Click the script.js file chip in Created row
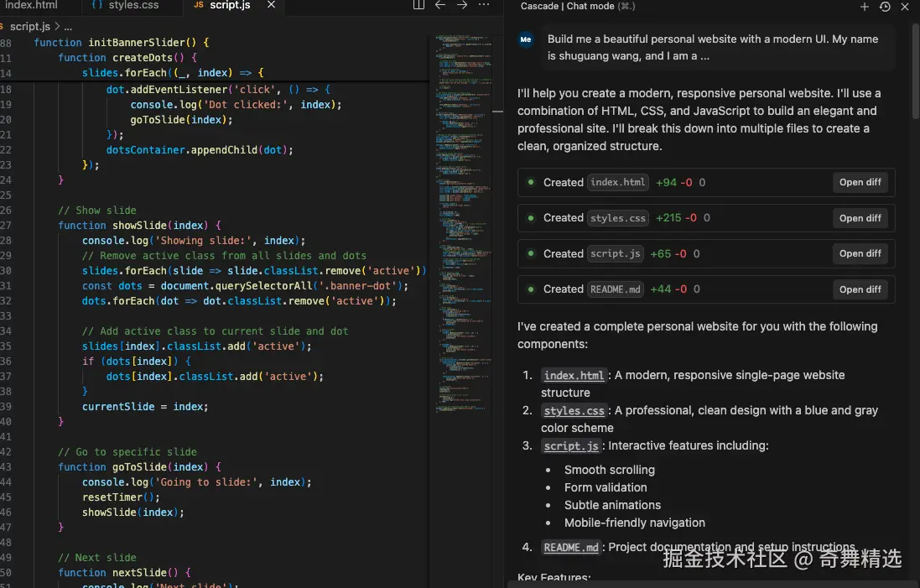Image resolution: width=920 pixels, height=588 pixels. click(615, 253)
